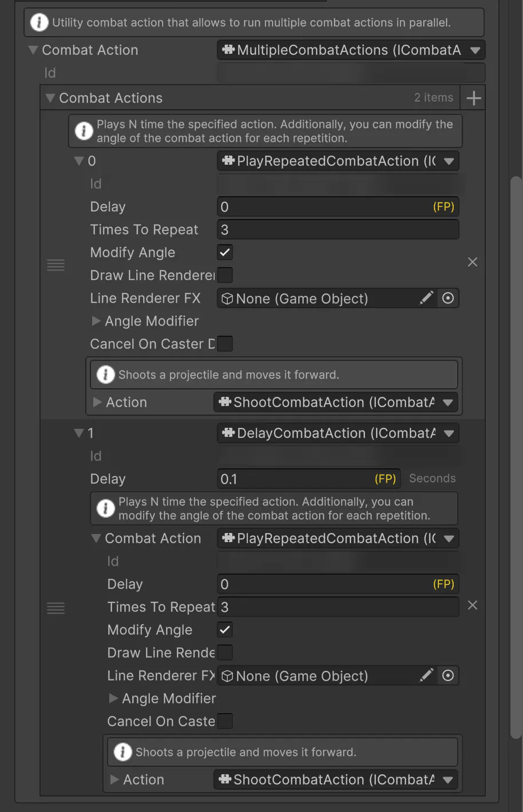This screenshot has width=523, height=812.
Task: Edit first Line Renderer FX object with pencil
Action: (426, 298)
